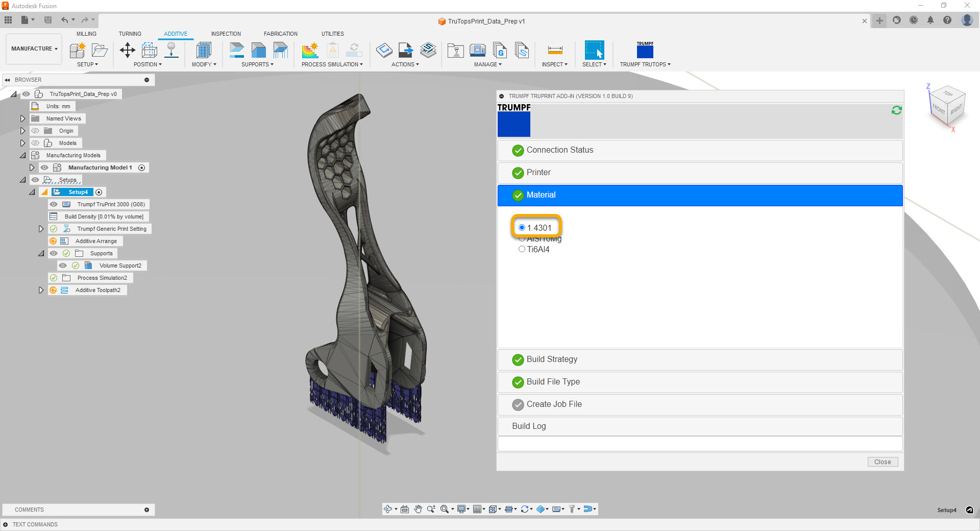Expand the Named Views folder
The width and height of the screenshot is (980, 531).
[x=22, y=118]
